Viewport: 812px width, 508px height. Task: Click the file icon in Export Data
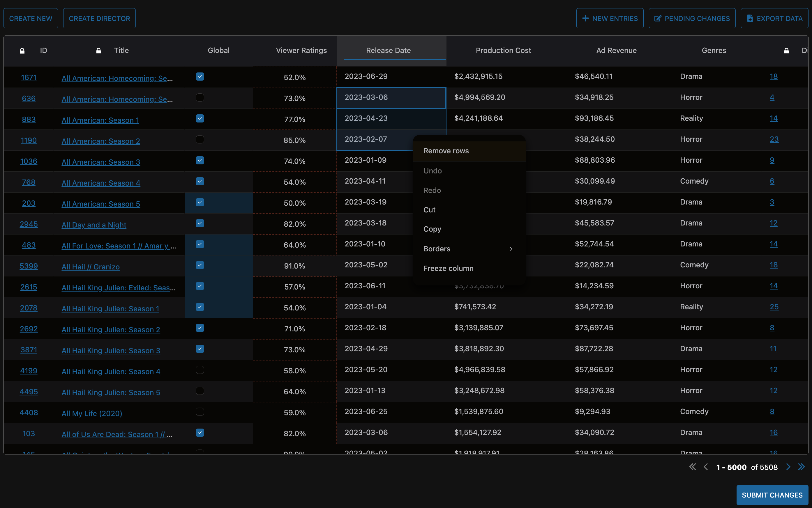(x=750, y=19)
